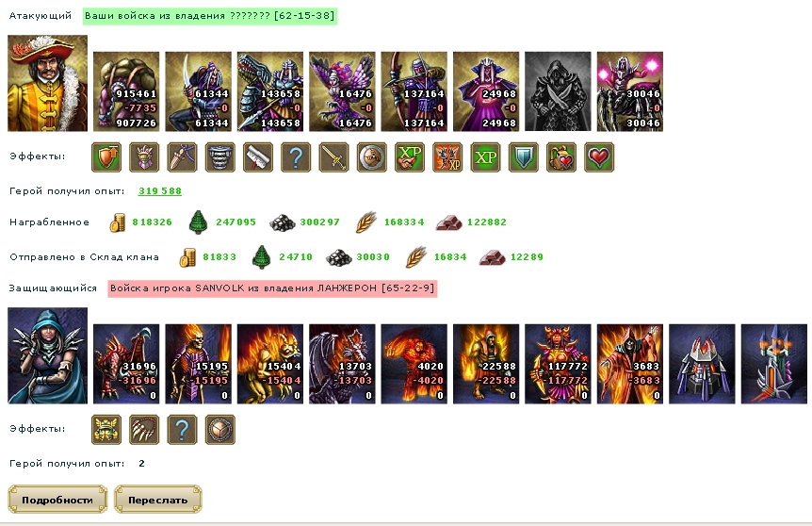Click the greyed-out hooded assassin unit card
Screen dimensions: 812x526
coord(558,91)
